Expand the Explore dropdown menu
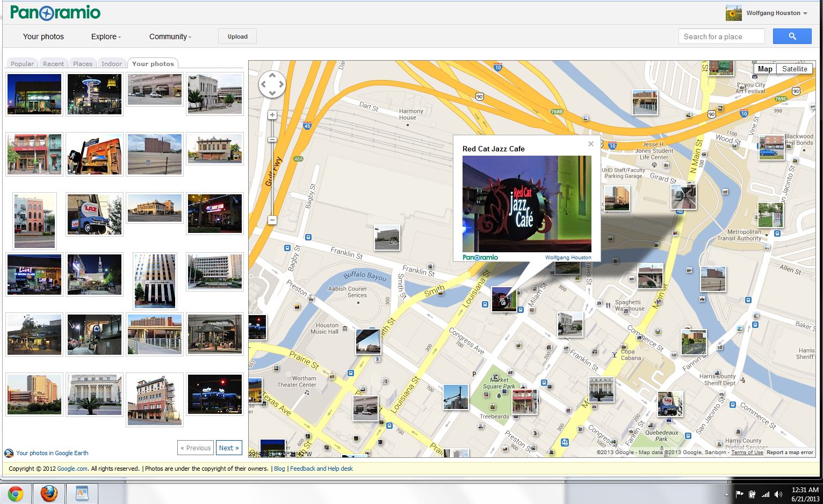This screenshot has height=504, width=823. [106, 36]
